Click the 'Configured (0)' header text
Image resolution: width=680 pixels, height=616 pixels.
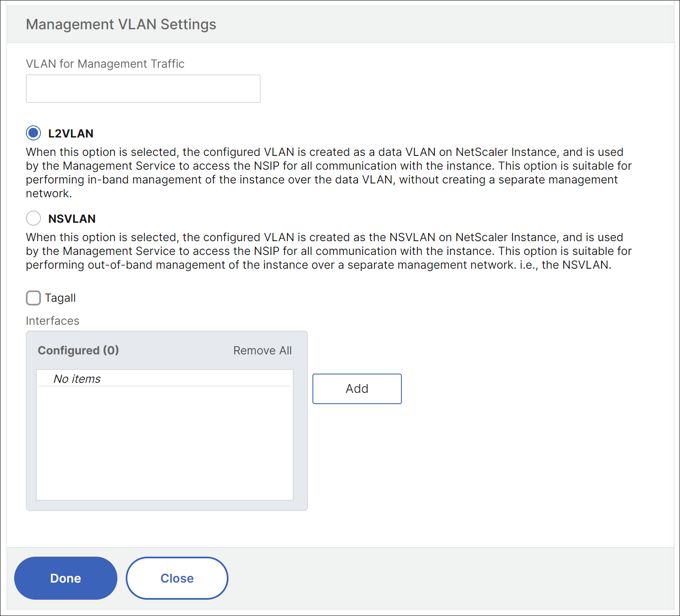click(79, 350)
